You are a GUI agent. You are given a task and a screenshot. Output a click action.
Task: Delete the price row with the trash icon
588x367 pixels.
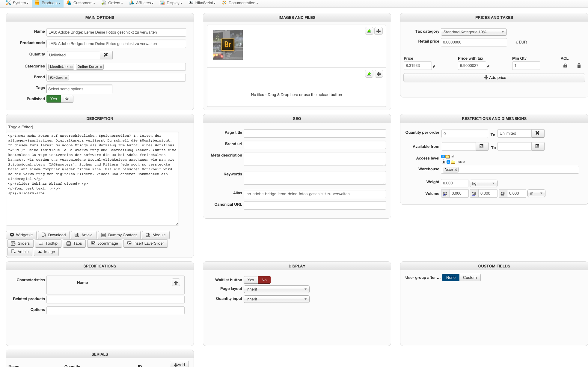(x=579, y=66)
